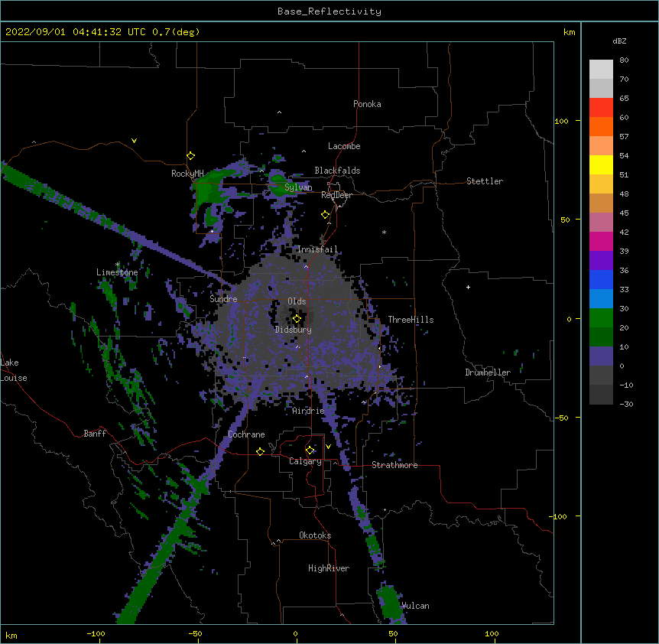Click the yellow diamond marker near RockyMH
The height and width of the screenshot is (644, 659).
pyautogui.click(x=191, y=156)
